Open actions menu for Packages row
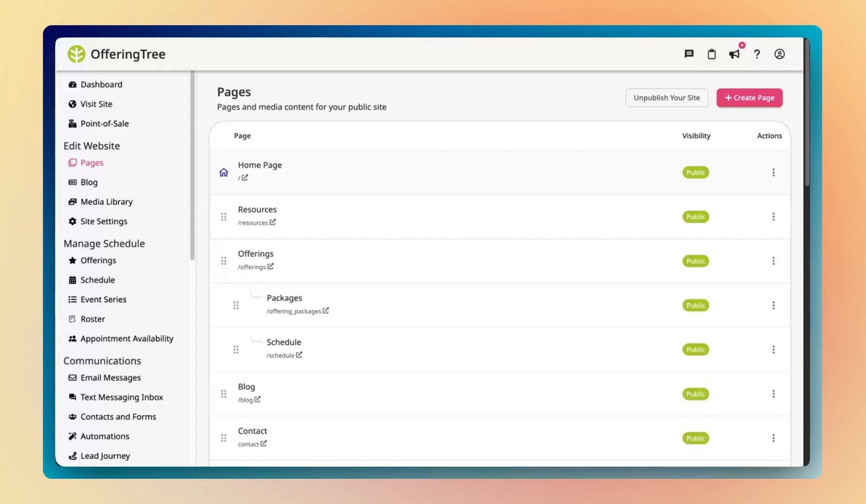 click(773, 305)
